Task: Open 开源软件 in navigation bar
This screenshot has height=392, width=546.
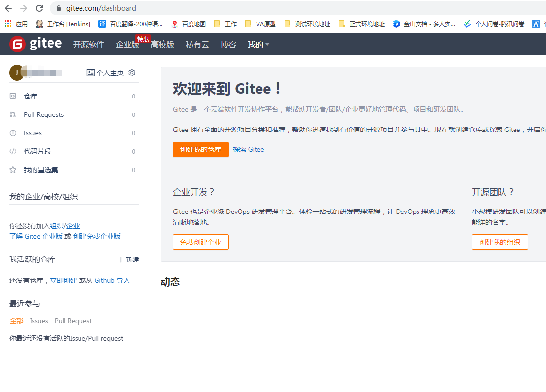Action: click(88, 44)
